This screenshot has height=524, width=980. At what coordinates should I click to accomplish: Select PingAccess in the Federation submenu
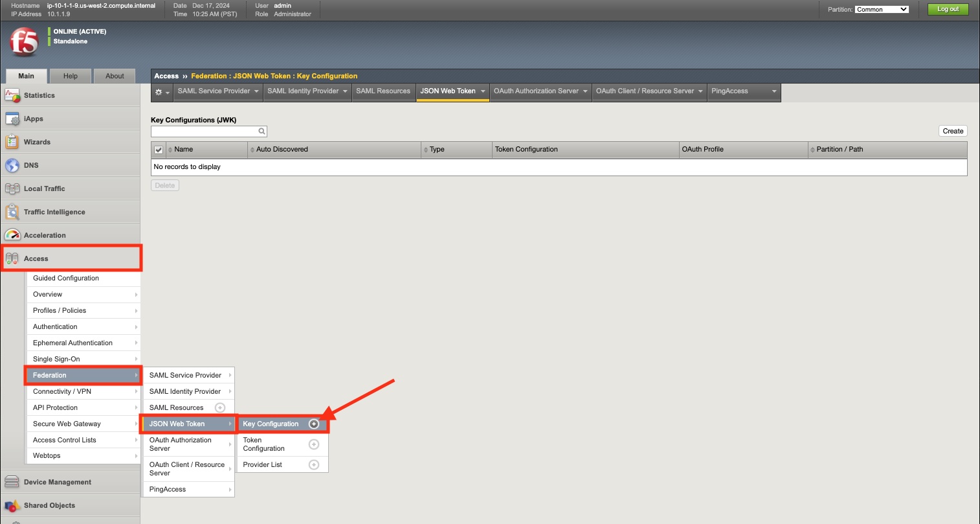point(188,489)
